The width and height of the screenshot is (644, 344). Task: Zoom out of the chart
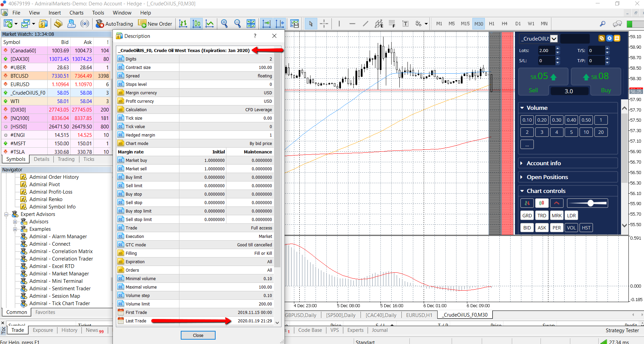pos(238,24)
